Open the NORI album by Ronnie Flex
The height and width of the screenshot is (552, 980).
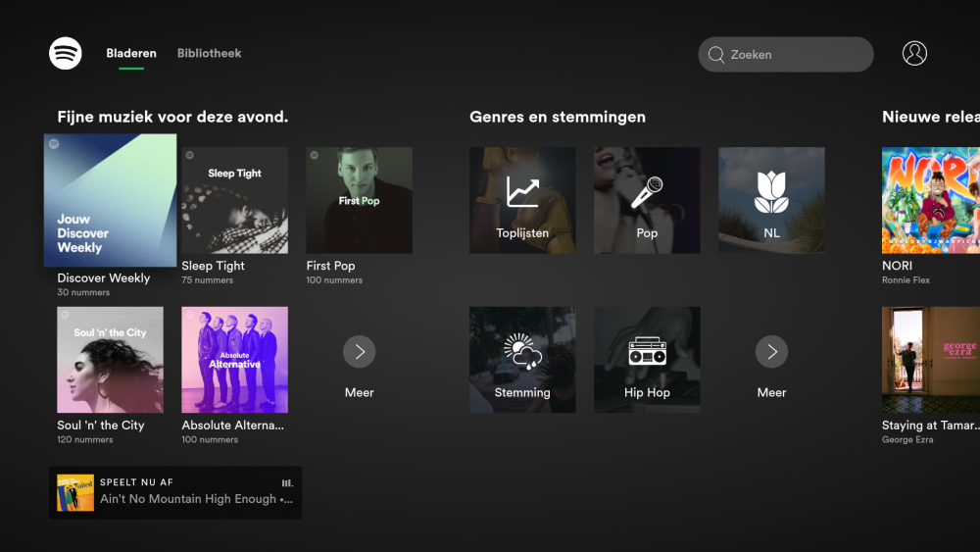[930, 200]
